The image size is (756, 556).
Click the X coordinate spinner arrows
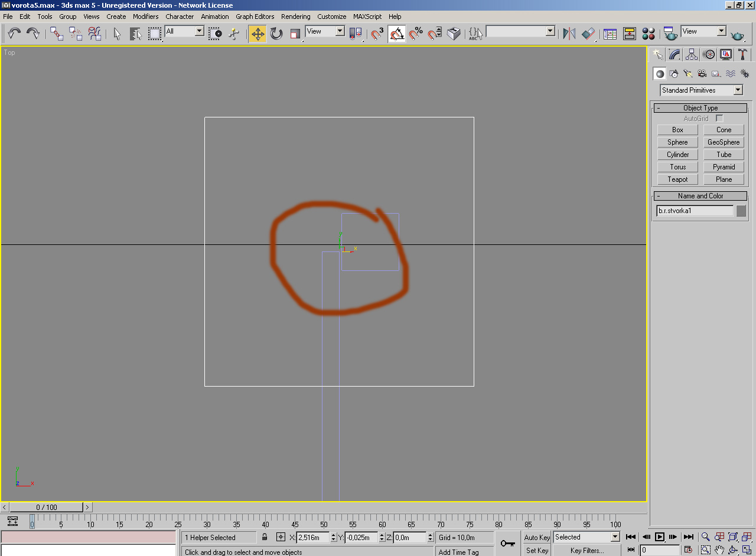(333, 538)
